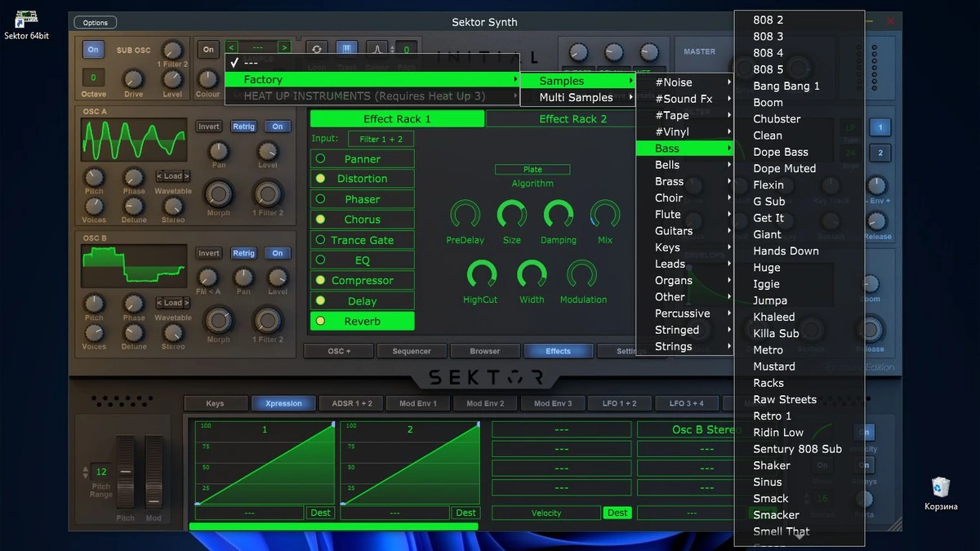Toggle OSC B Invert
This screenshot has width=980, height=551.
pyautogui.click(x=209, y=253)
